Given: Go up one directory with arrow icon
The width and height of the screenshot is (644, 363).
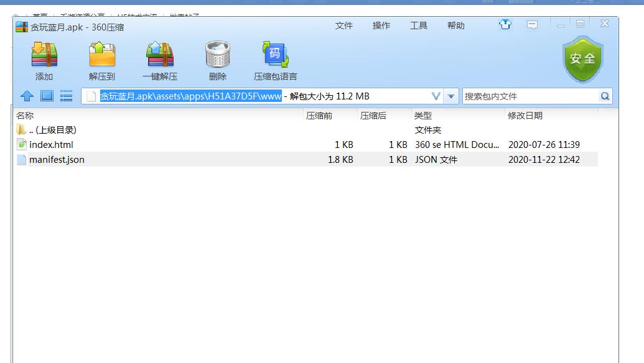Looking at the screenshot, I should 27,96.
